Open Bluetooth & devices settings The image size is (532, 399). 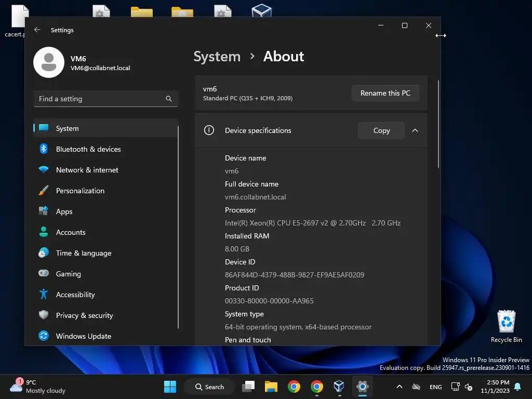106,149
